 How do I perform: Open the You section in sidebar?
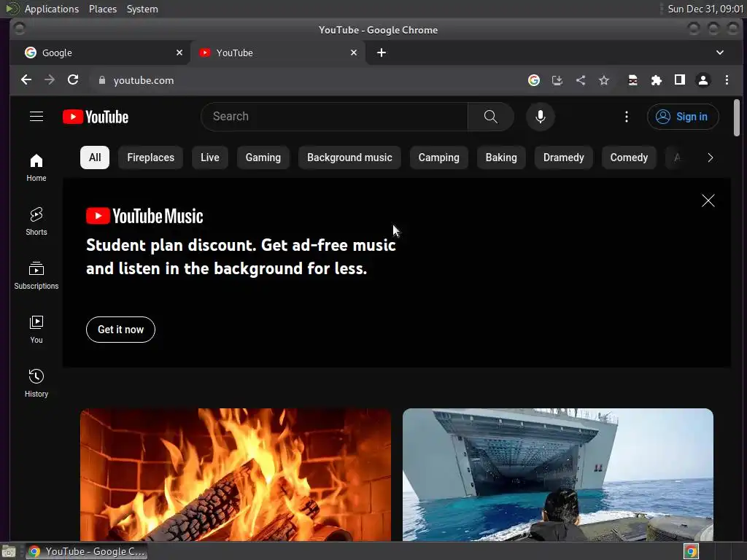[36, 330]
